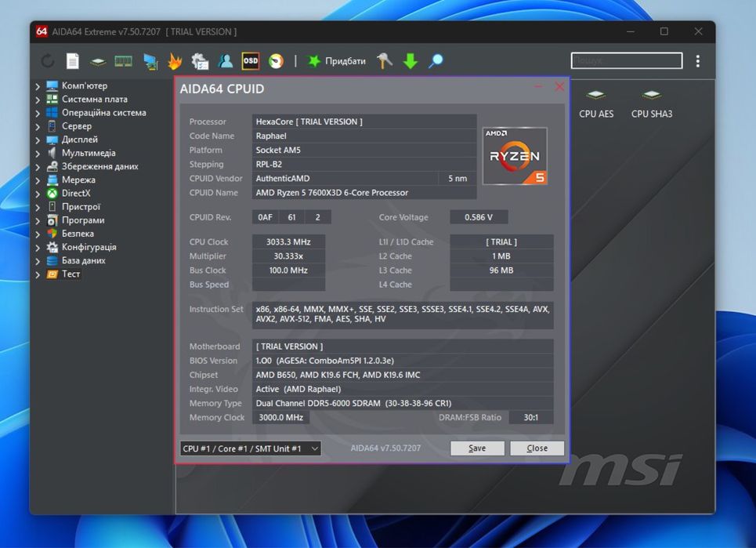Click the Instruction Set text box
Viewport: 756px width, 548px height.
click(x=403, y=314)
